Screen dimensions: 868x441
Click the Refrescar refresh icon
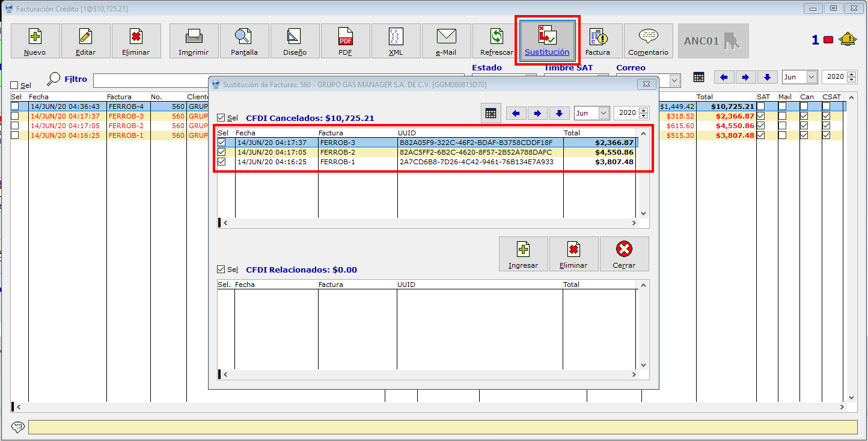point(497,41)
